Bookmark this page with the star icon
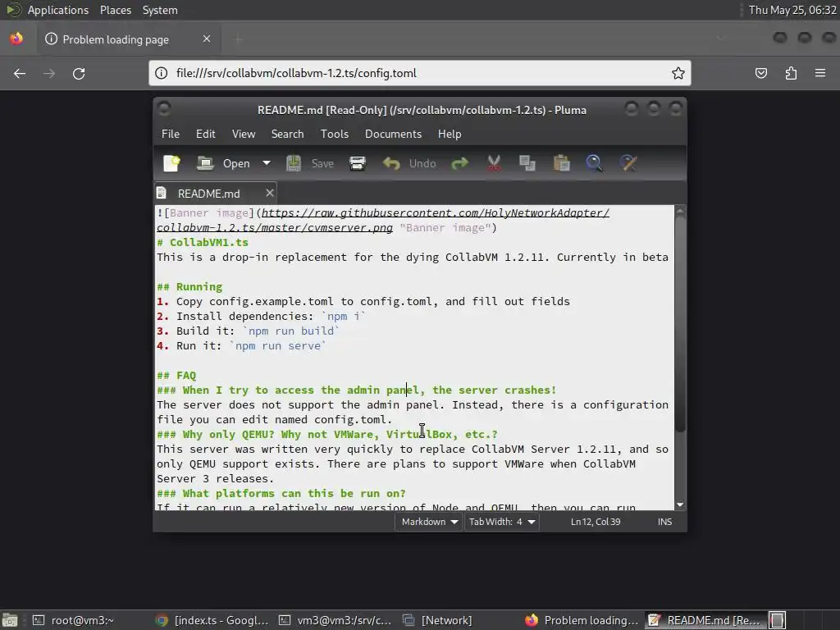This screenshot has width=840, height=630. [x=678, y=73]
